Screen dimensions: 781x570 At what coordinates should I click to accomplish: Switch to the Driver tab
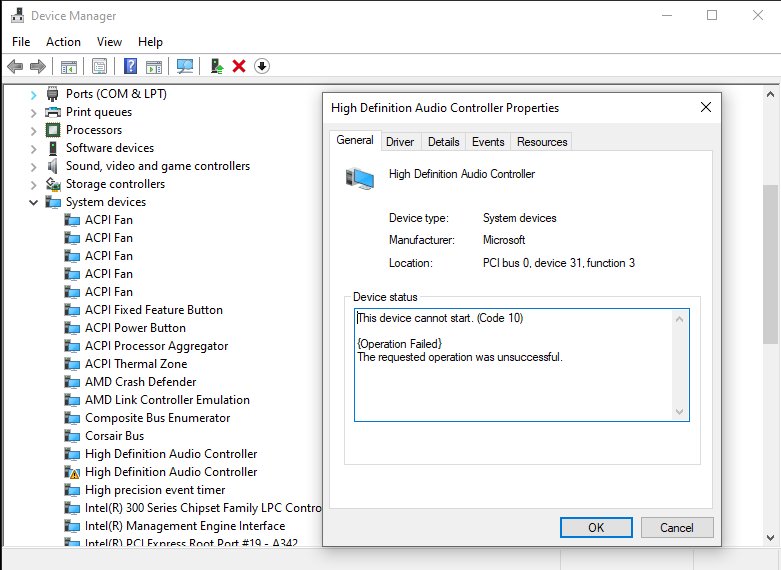point(400,142)
